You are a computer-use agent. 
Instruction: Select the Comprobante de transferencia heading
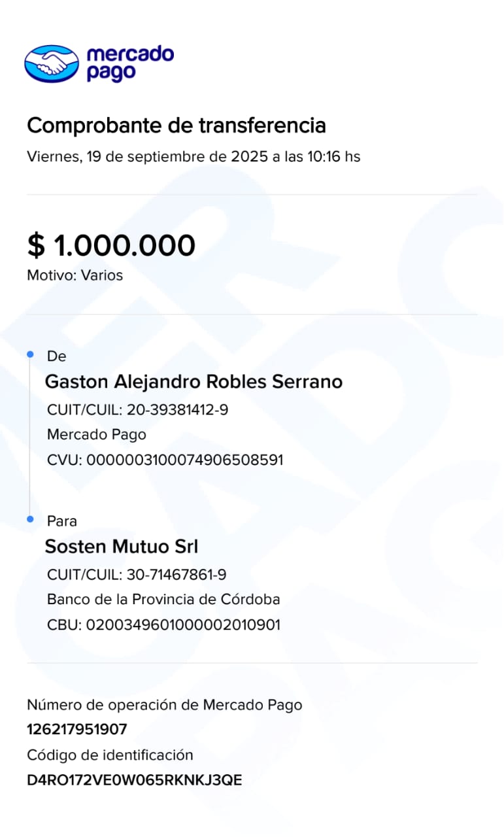176,125
